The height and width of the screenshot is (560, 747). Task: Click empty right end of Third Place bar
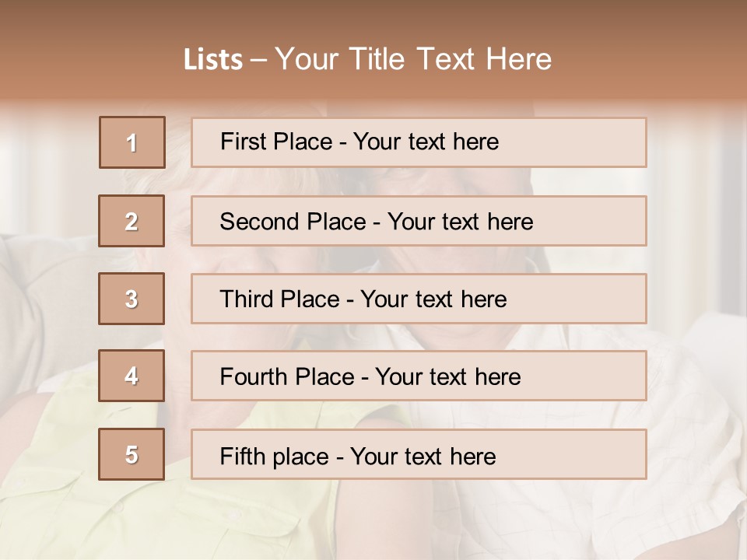click(x=591, y=299)
